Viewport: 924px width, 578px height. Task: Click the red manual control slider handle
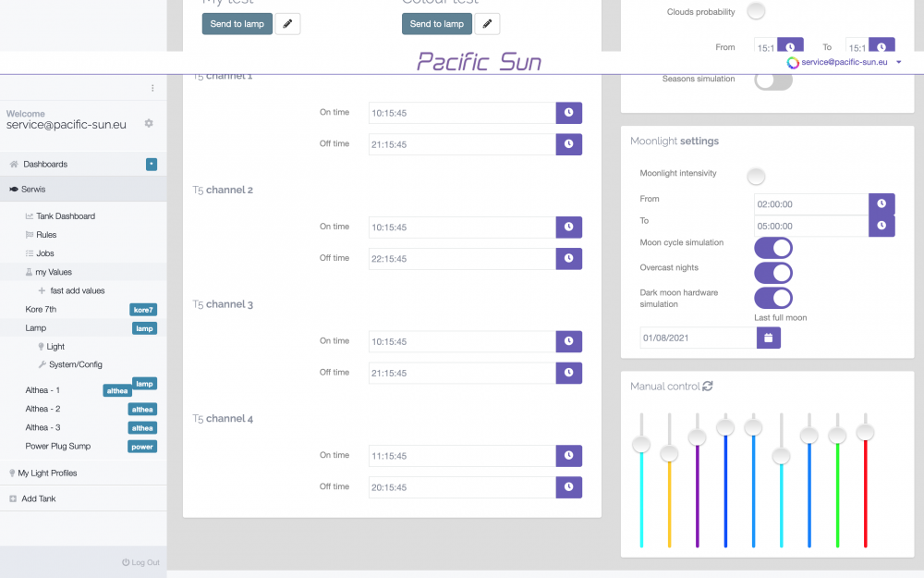point(865,432)
